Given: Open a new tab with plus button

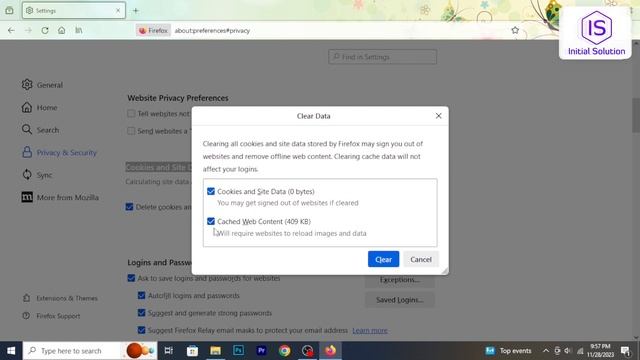Looking at the screenshot, I should [136, 11].
